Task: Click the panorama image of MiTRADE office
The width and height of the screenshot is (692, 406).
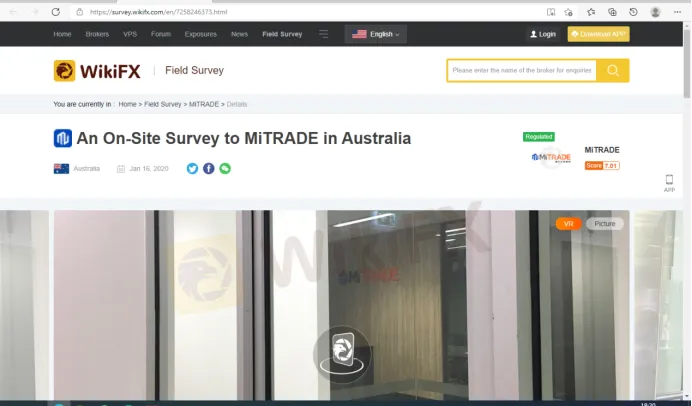Action: (342, 305)
